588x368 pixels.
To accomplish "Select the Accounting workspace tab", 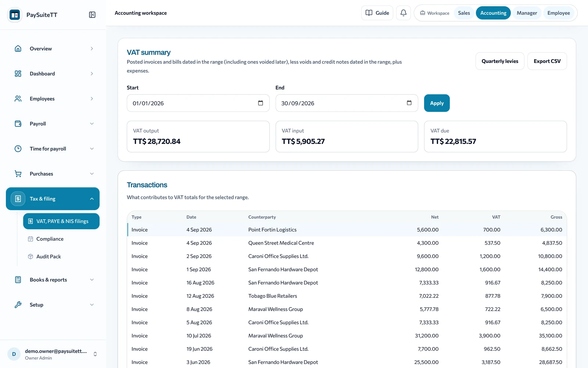I will tap(493, 13).
